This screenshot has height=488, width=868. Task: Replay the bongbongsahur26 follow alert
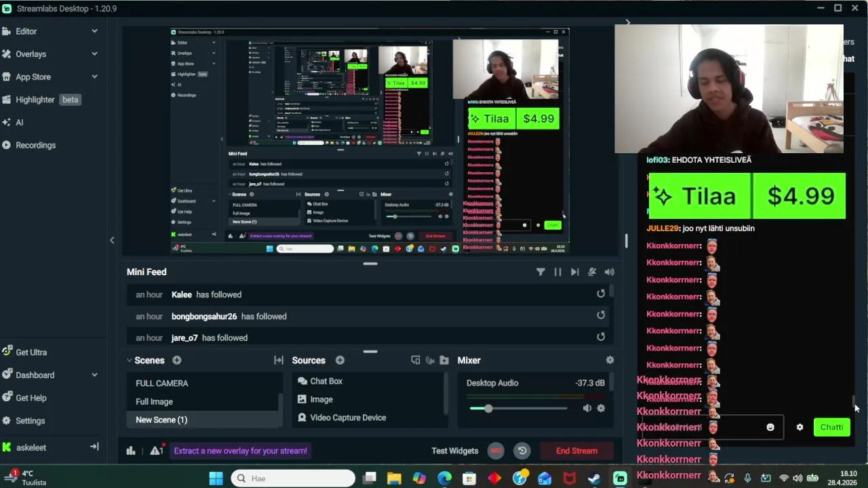600,315
